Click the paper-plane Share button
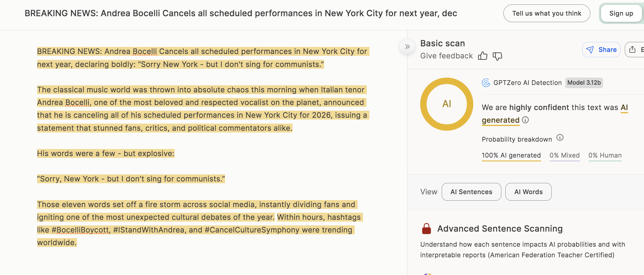The image size is (644, 275). point(601,50)
